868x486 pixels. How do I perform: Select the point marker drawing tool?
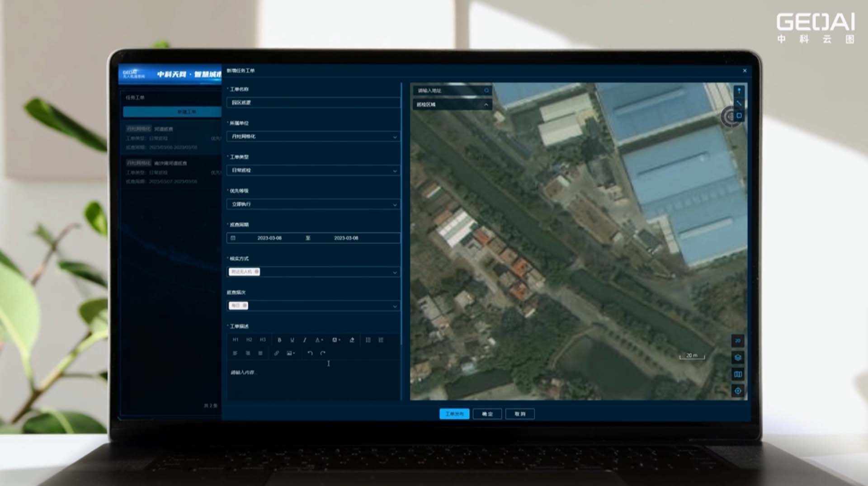click(739, 91)
